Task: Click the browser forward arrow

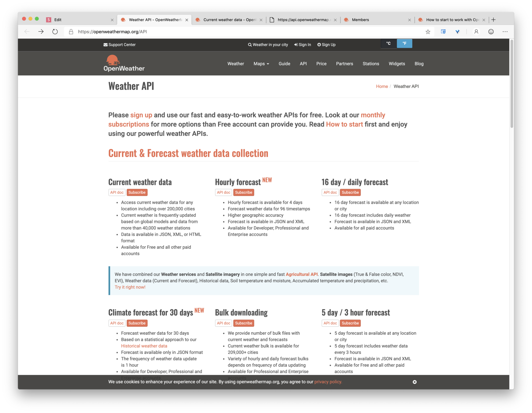Action: pyautogui.click(x=41, y=32)
